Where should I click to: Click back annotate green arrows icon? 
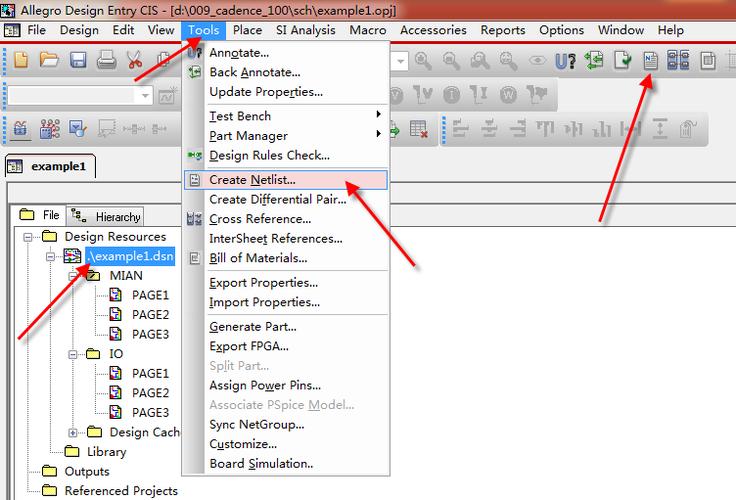(594, 61)
